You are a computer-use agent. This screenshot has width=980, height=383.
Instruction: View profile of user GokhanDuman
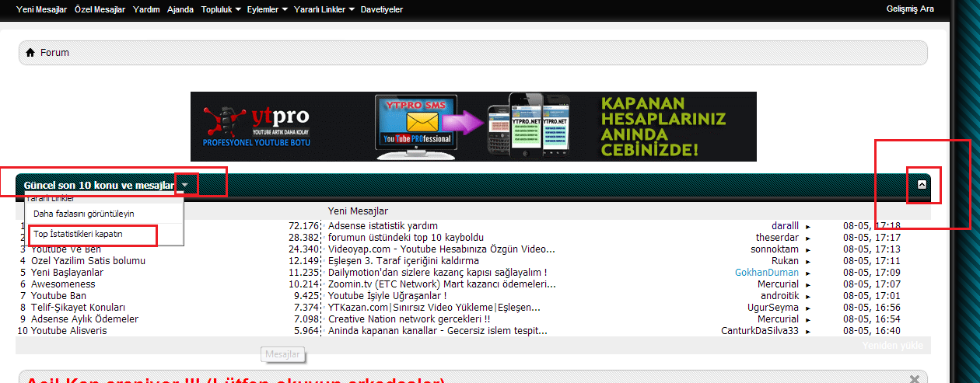click(x=767, y=273)
